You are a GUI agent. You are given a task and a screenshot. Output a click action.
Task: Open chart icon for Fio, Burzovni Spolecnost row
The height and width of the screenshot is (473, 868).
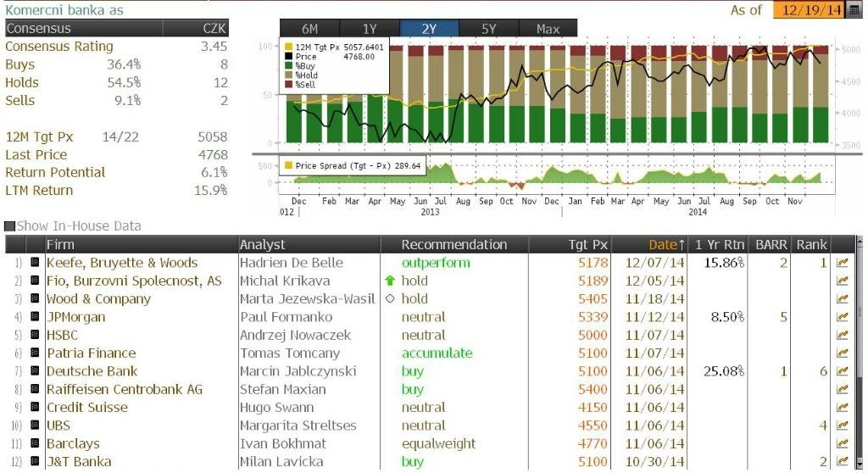(x=842, y=281)
